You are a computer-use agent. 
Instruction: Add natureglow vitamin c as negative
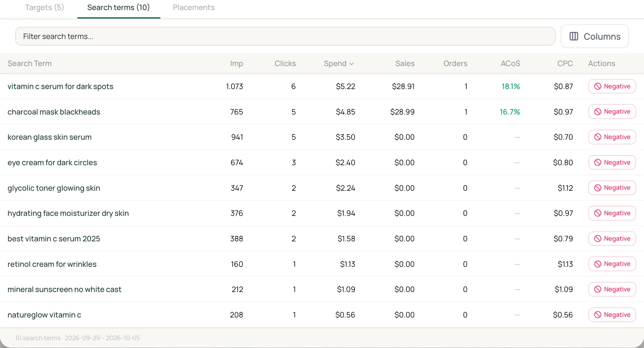click(x=612, y=315)
